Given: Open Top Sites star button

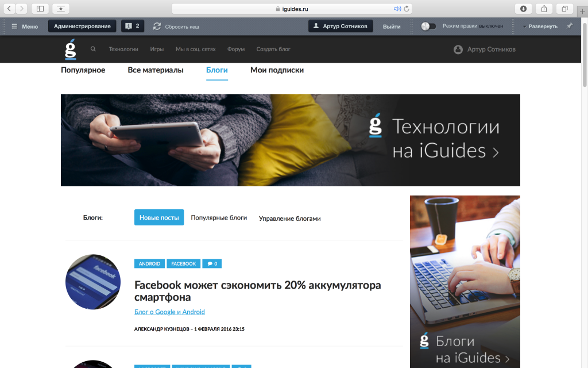Looking at the screenshot, I should pyautogui.click(x=61, y=8).
